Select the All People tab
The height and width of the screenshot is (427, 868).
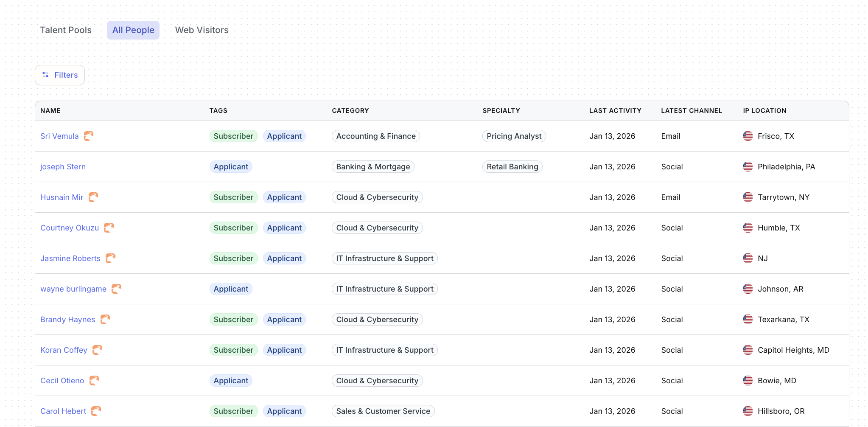[x=133, y=30]
